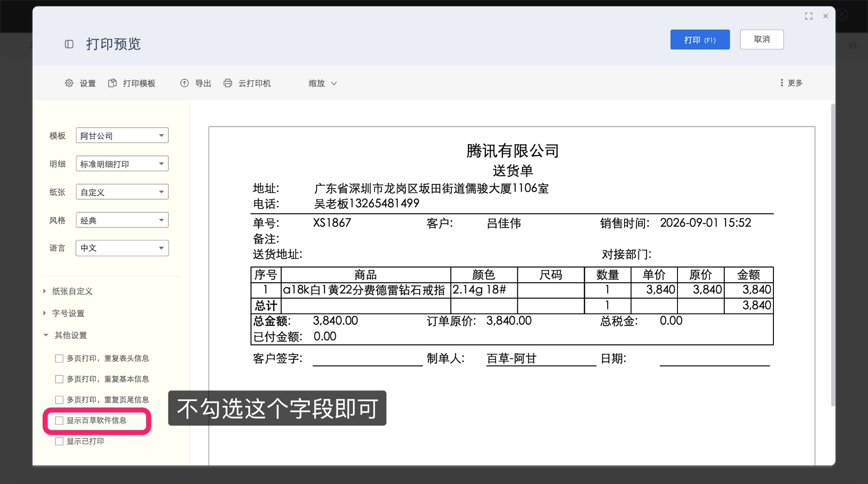This screenshot has height=484, width=868.
Task: Collapse the 其他设置 section
Action: (x=65, y=335)
